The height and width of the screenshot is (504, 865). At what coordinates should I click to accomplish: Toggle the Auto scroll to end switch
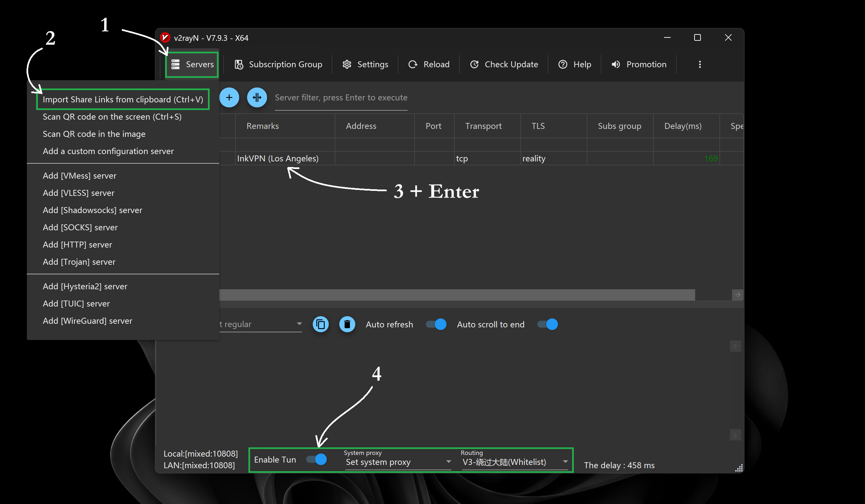(548, 324)
